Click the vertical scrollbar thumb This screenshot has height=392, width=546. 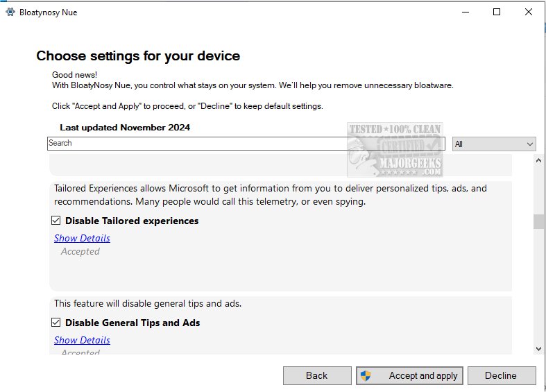coord(539,221)
